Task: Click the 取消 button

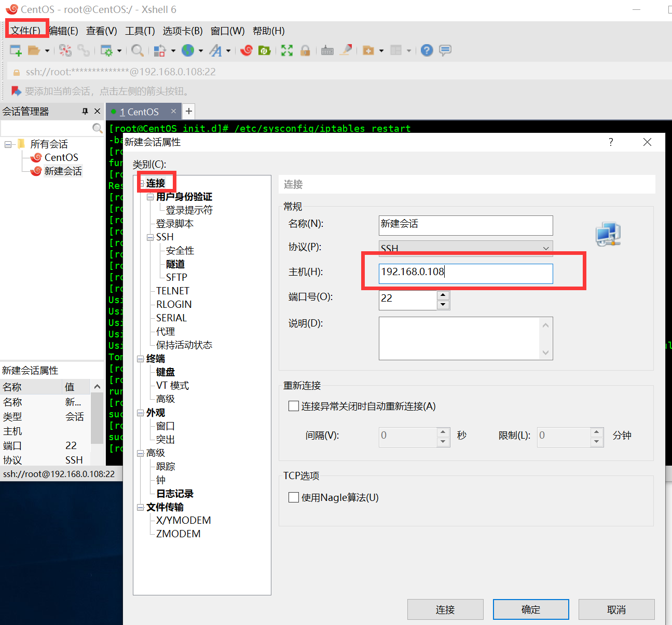Action: coord(616,609)
